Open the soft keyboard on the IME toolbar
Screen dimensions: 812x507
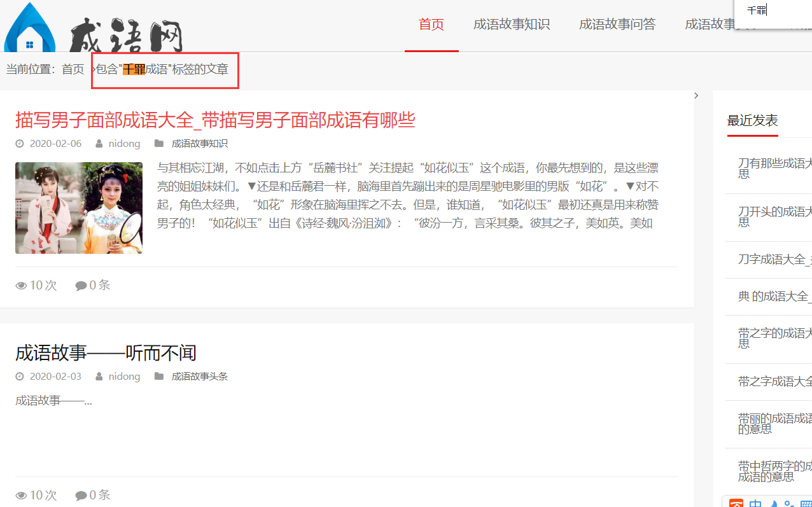[x=806, y=503]
